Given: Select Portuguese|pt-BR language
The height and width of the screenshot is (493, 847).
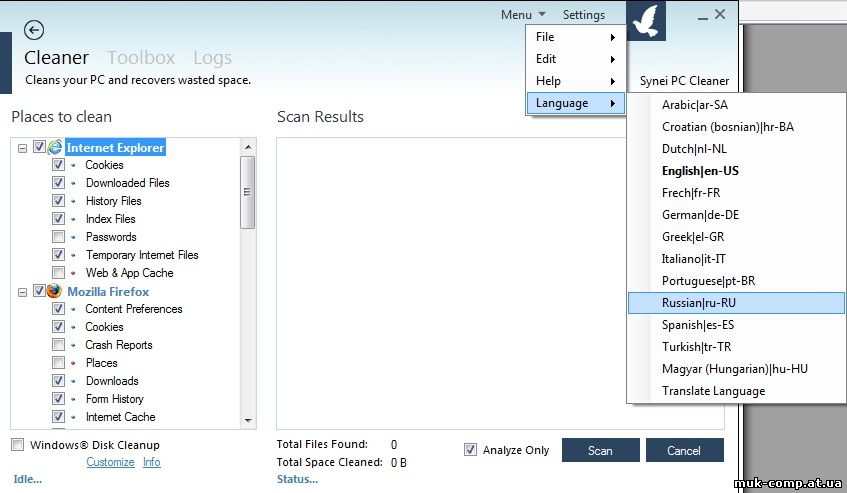Looking at the screenshot, I should 736,281.
